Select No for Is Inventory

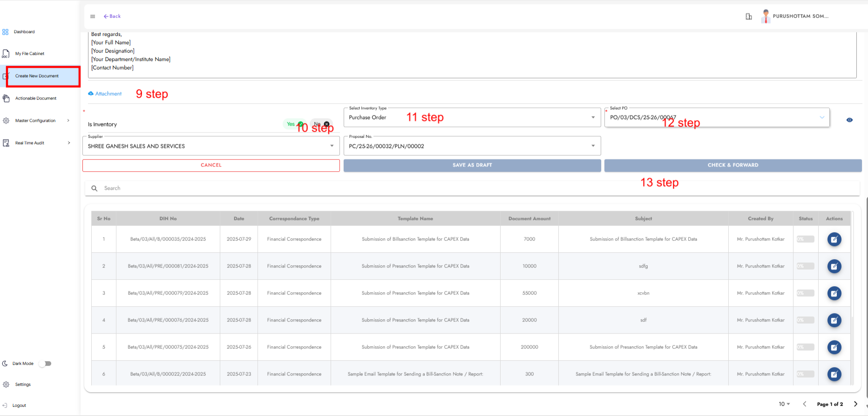321,124
